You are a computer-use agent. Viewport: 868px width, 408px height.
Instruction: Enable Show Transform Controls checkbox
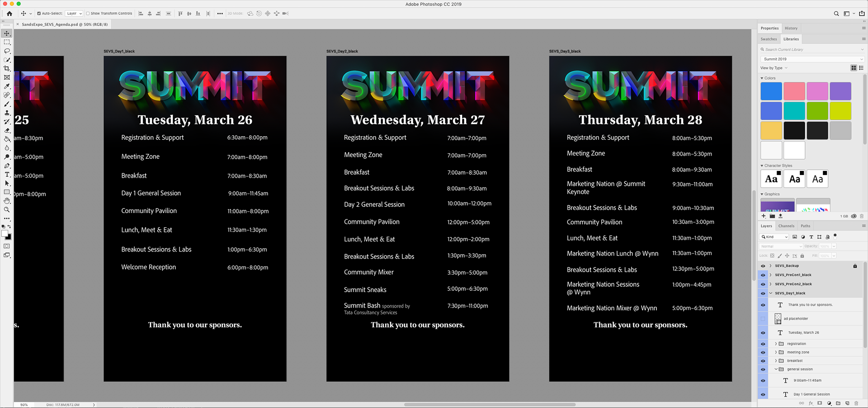pyautogui.click(x=88, y=14)
